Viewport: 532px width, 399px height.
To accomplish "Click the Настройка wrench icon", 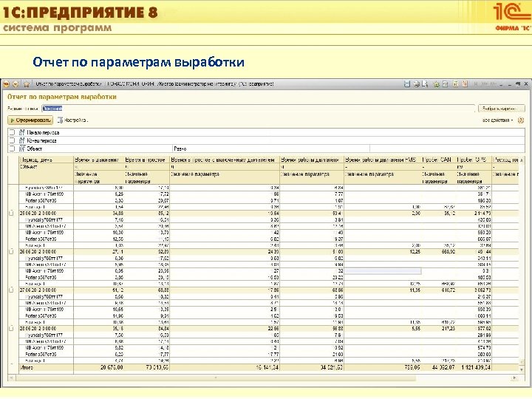I will pyautogui.click(x=60, y=120).
